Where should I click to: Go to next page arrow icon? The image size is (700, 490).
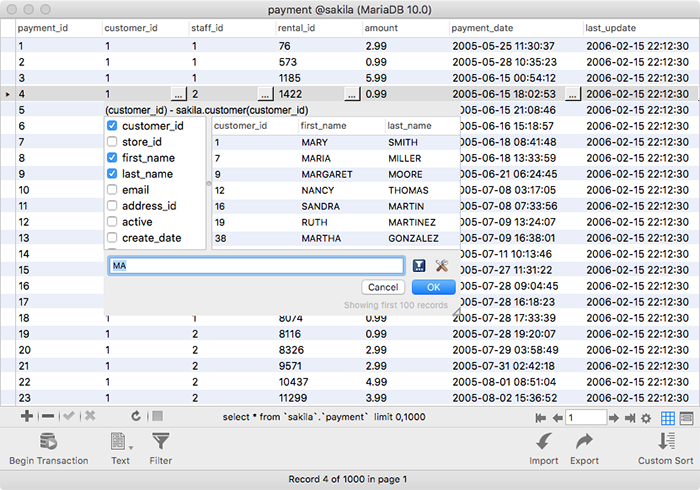pyautogui.click(x=614, y=418)
